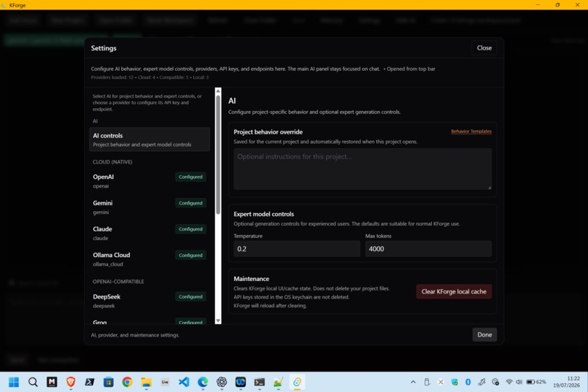Open the ChatGPT app on the taskbar
Viewport: 588px width, 392px height.
222,382
